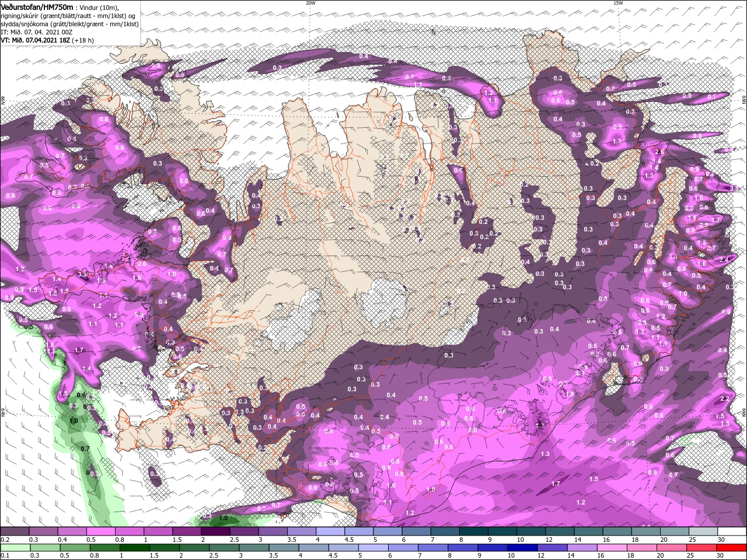Image resolution: width=747 pixels, height=560 pixels.
Task: Click the 20W longitude label
Action: point(310,3)
